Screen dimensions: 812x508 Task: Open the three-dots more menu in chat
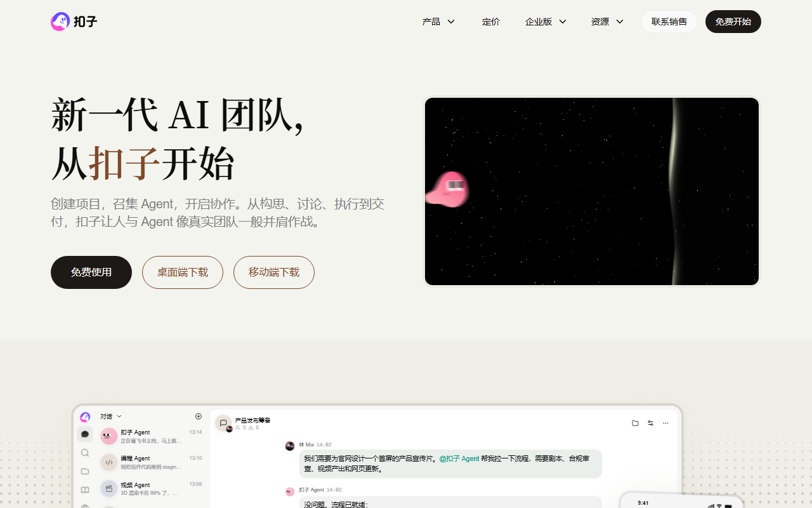point(665,423)
